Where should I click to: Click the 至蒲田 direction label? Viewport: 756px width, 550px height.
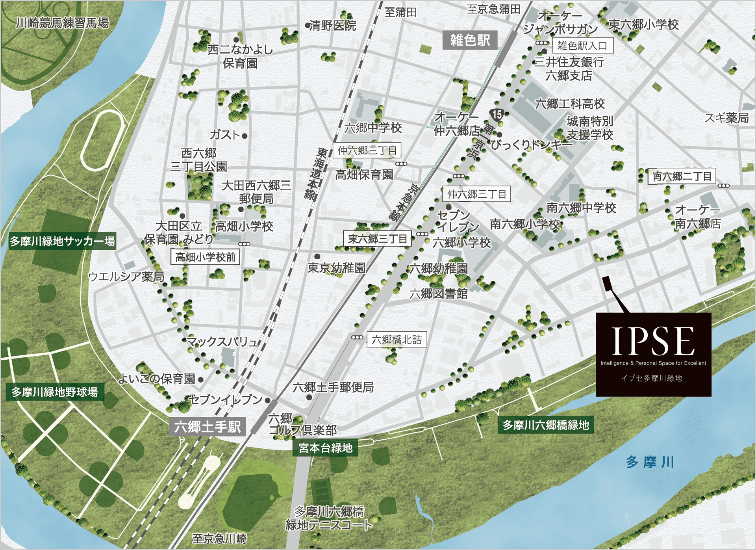(400, 12)
